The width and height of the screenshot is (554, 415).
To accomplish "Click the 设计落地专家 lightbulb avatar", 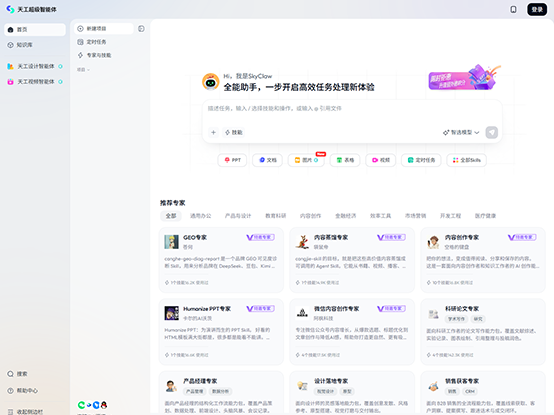I will click(x=302, y=386).
